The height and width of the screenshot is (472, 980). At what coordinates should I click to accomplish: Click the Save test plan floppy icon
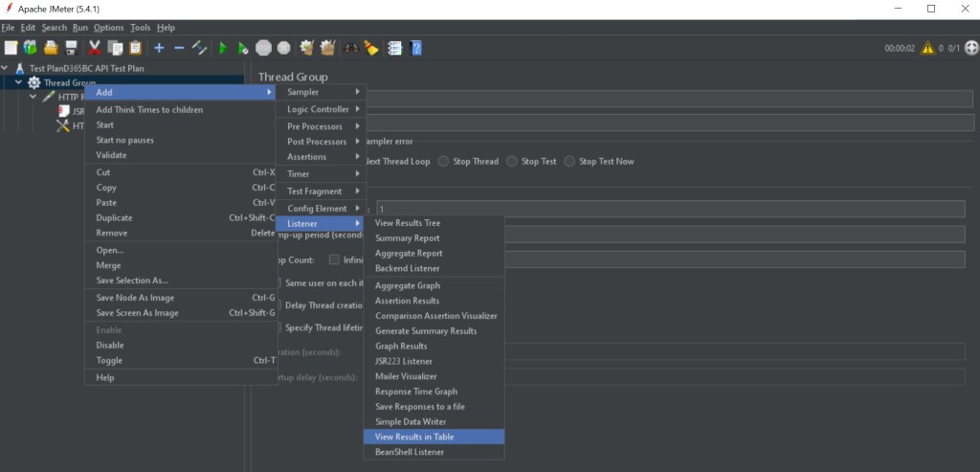coord(71,48)
